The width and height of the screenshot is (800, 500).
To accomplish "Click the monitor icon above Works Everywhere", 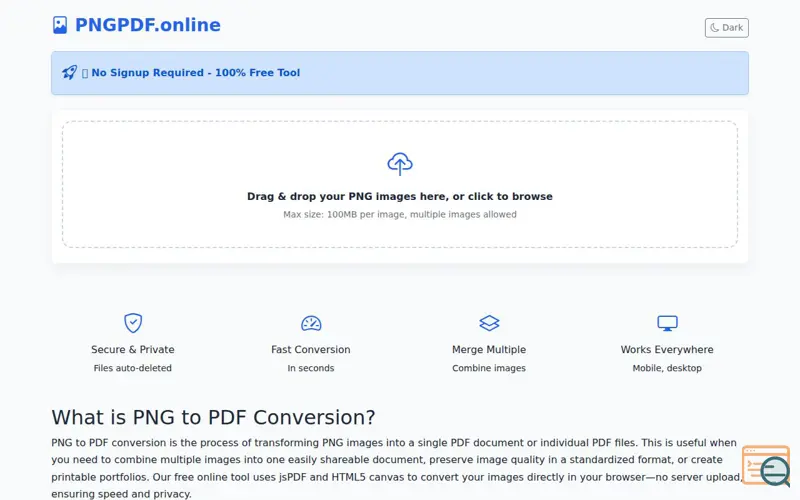I will (x=667, y=323).
